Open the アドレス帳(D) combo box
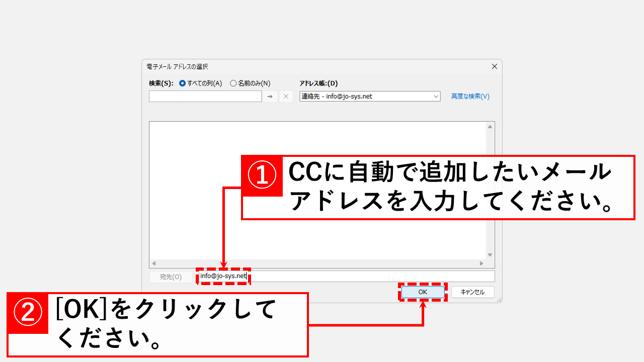 (370, 96)
